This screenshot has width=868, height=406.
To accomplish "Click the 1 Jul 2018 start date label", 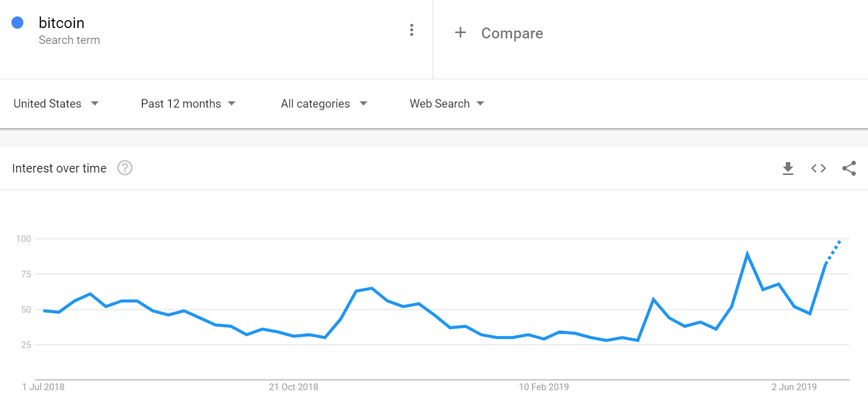I will point(43,386).
